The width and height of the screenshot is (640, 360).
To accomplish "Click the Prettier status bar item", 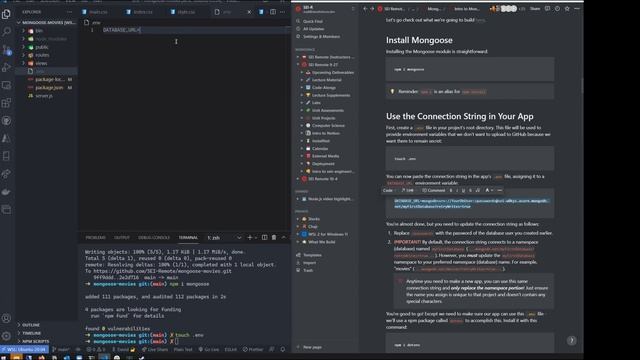I will [x=253, y=349].
